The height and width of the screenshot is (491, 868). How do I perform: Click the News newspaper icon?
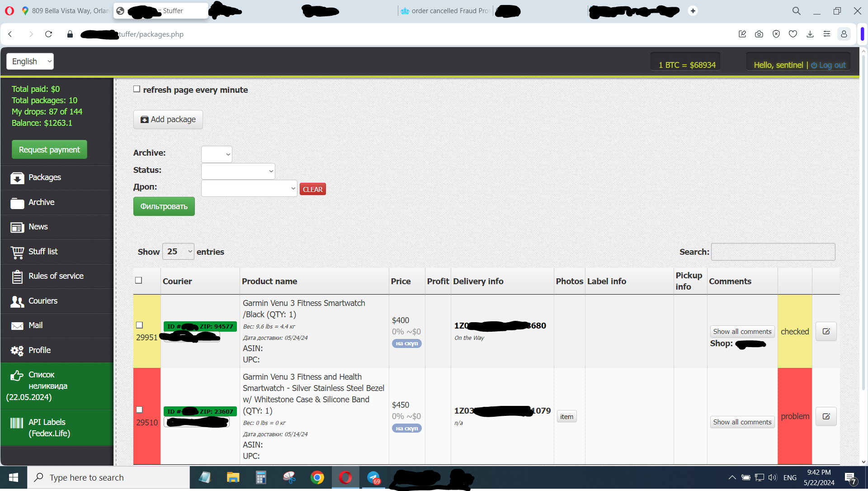tap(17, 227)
